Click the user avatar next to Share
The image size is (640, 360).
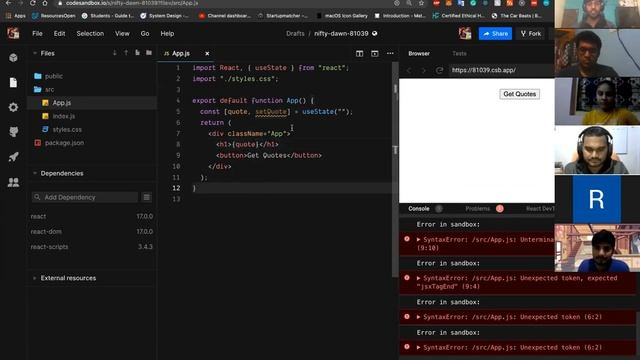pos(465,33)
